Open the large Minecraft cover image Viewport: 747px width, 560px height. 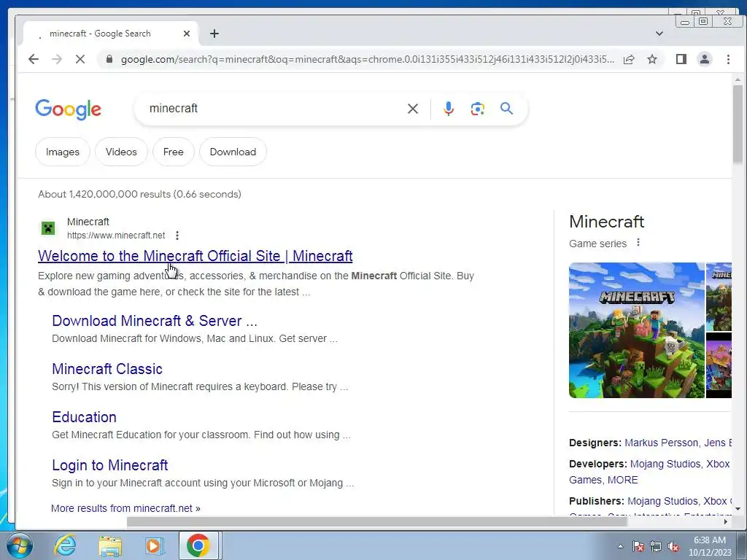point(636,330)
